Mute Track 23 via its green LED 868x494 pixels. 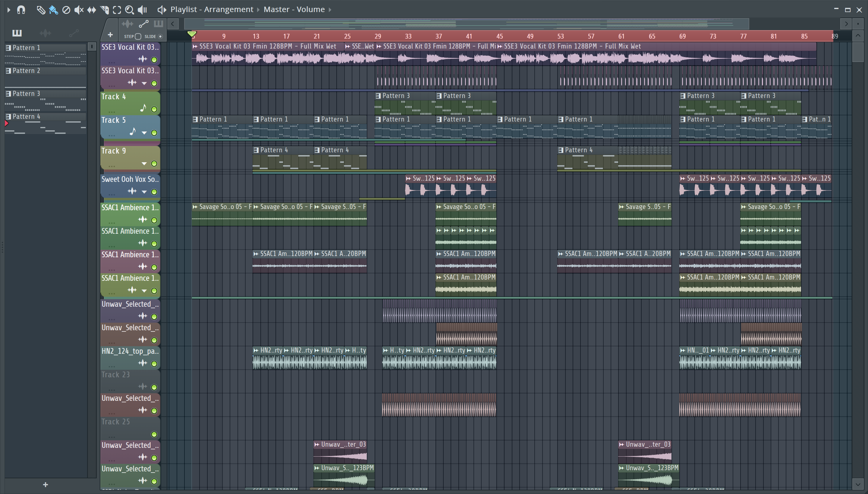[154, 387]
